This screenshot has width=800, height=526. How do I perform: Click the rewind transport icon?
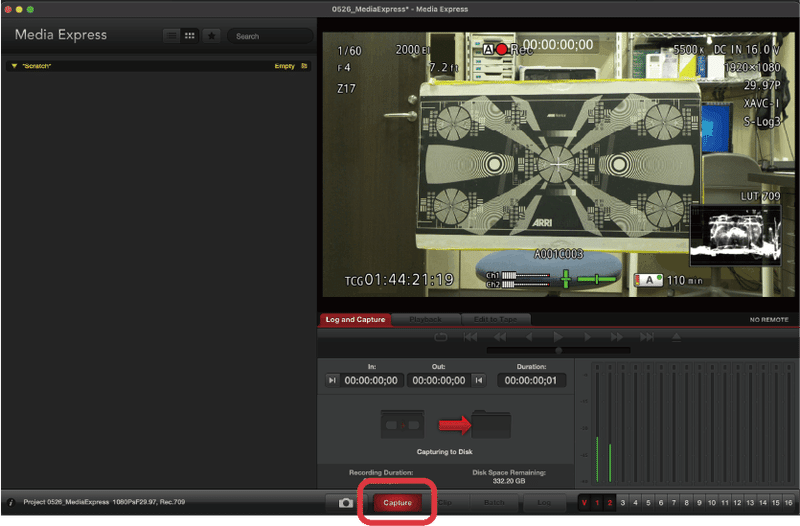click(x=500, y=337)
